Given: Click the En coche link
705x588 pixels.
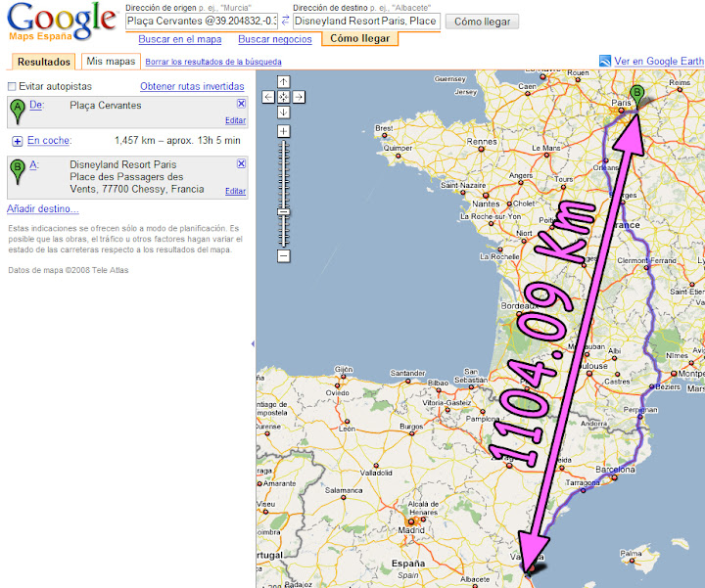Looking at the screenshot, I should tap(49, 140).
